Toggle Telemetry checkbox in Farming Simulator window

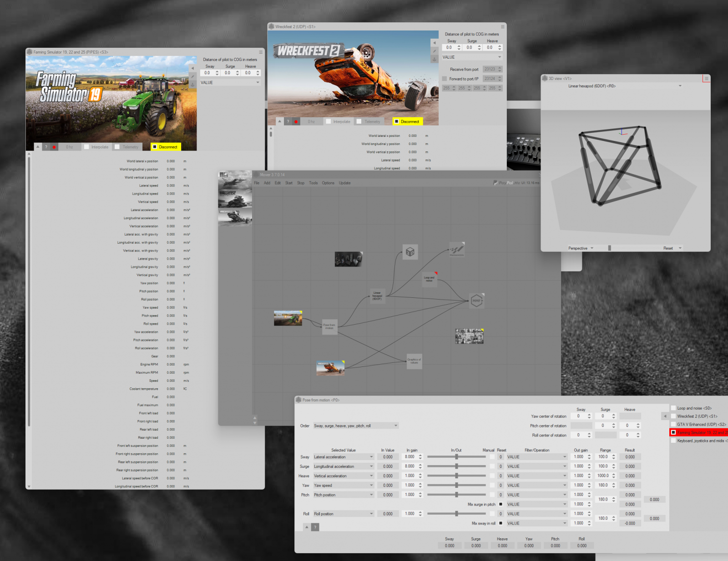point(117,147)
